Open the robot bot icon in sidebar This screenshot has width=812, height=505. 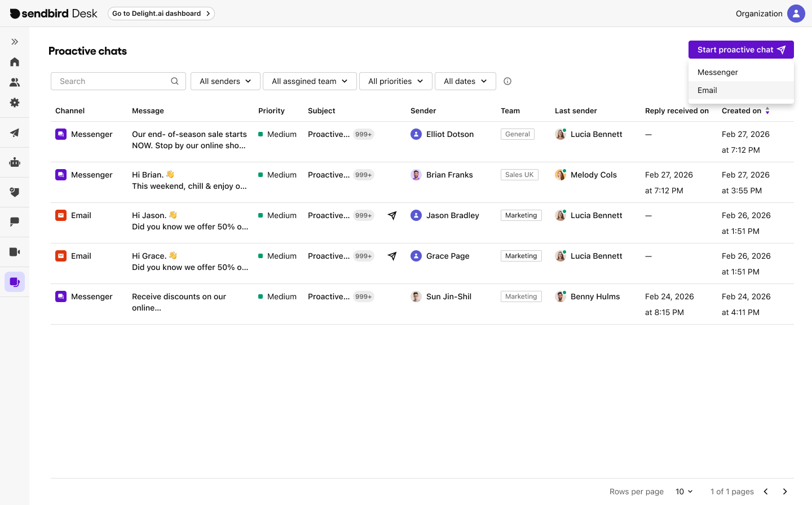coord(15,163)
